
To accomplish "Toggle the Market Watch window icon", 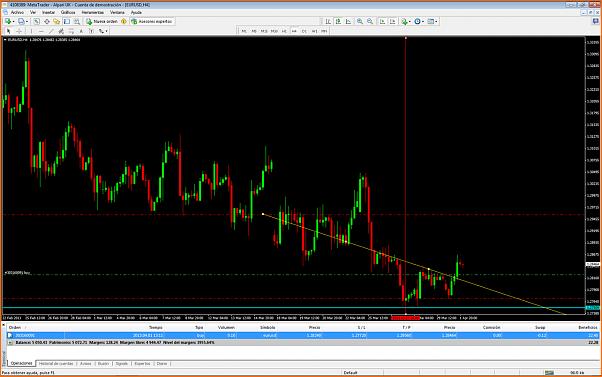I will click(x=36, y=21).
